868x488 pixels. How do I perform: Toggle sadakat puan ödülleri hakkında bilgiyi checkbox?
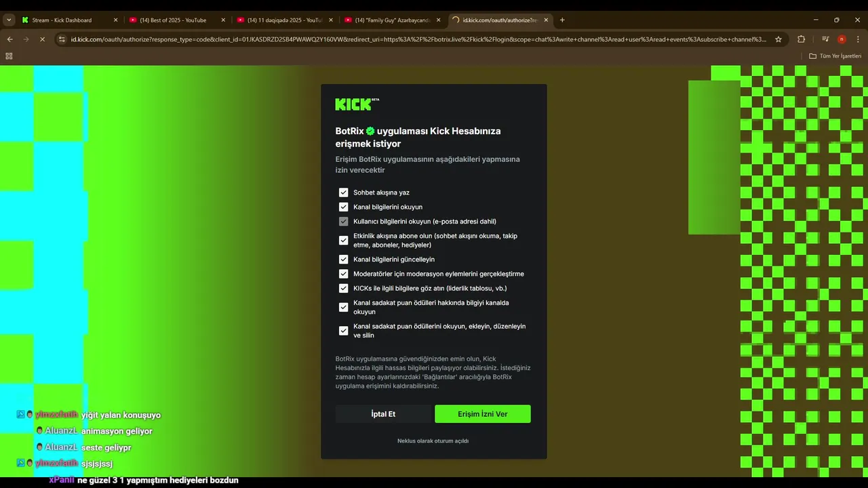tap(343, 307)
